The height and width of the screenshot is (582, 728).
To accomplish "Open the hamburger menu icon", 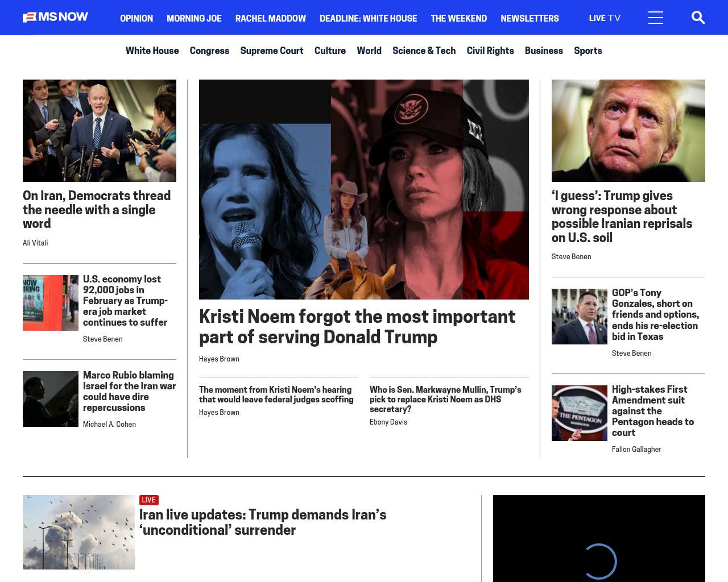I will [x=655, y=18].
